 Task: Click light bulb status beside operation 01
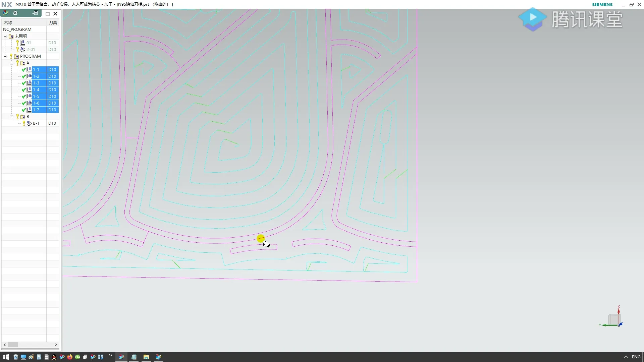point(17,43)
